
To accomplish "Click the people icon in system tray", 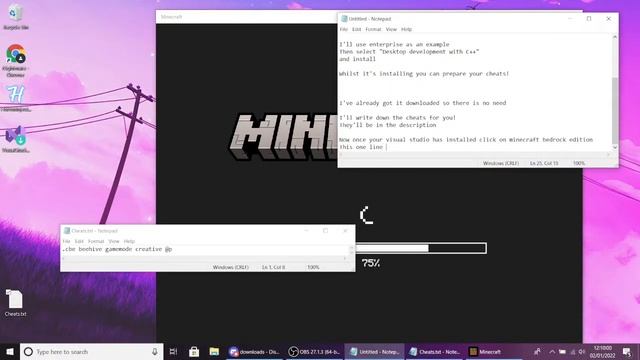I will (537, 351).
